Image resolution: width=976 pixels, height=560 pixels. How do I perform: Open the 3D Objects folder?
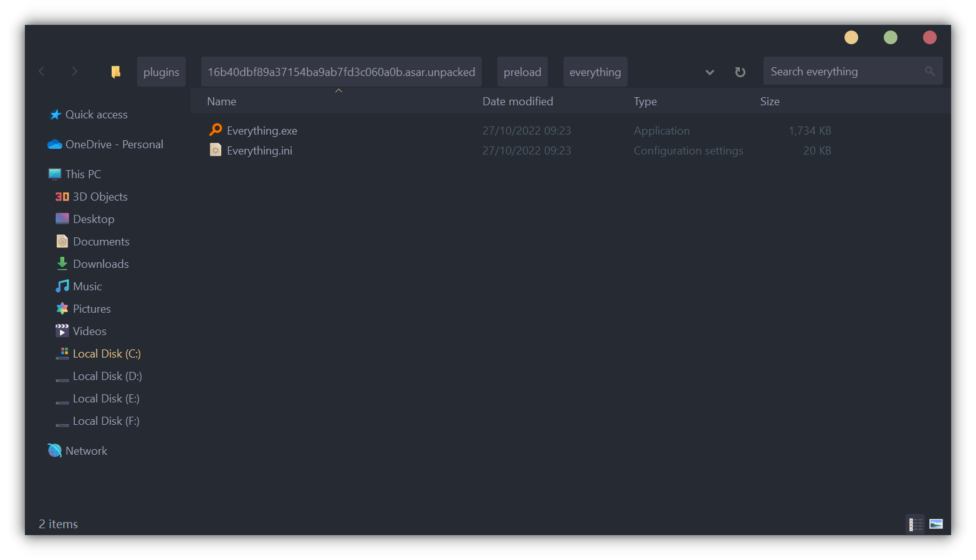click(x=100, y=197)
